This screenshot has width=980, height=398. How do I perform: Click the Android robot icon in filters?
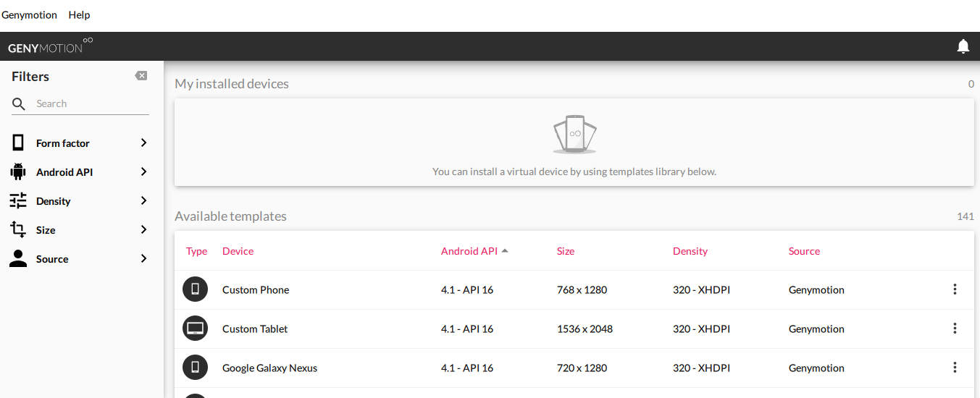[x=18, y=172]
